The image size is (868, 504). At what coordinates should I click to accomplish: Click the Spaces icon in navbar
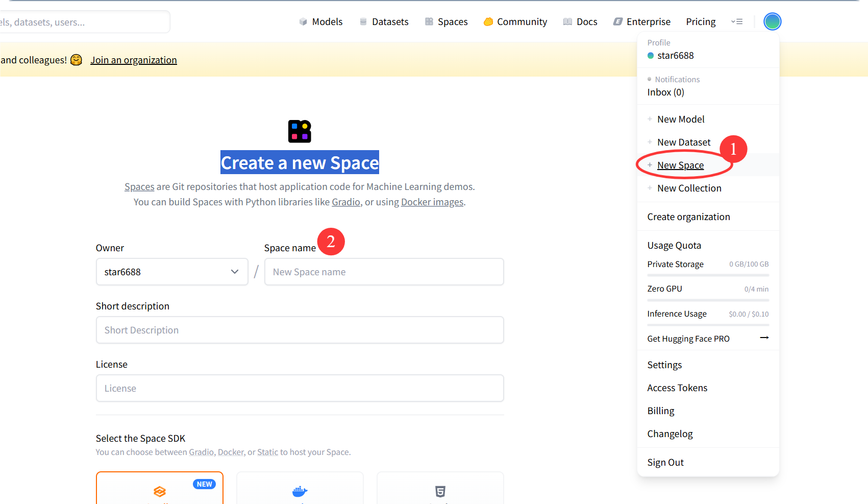pos(429,22)
